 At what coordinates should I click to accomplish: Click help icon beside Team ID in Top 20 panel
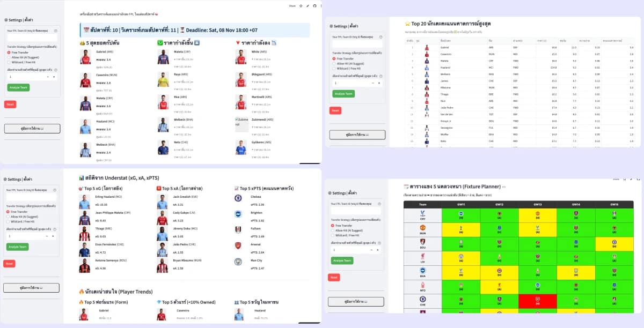380,38
